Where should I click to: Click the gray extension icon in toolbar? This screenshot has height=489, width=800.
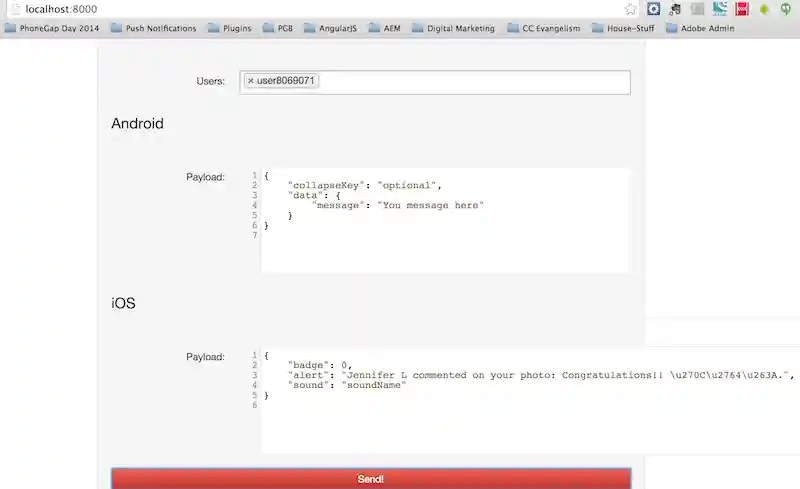point(697,9)
